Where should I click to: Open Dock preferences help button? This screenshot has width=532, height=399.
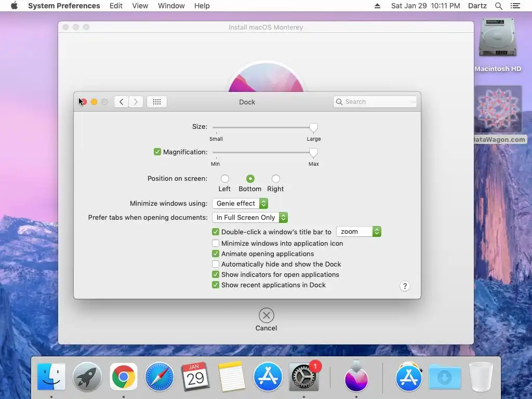[x=405, y=286]
